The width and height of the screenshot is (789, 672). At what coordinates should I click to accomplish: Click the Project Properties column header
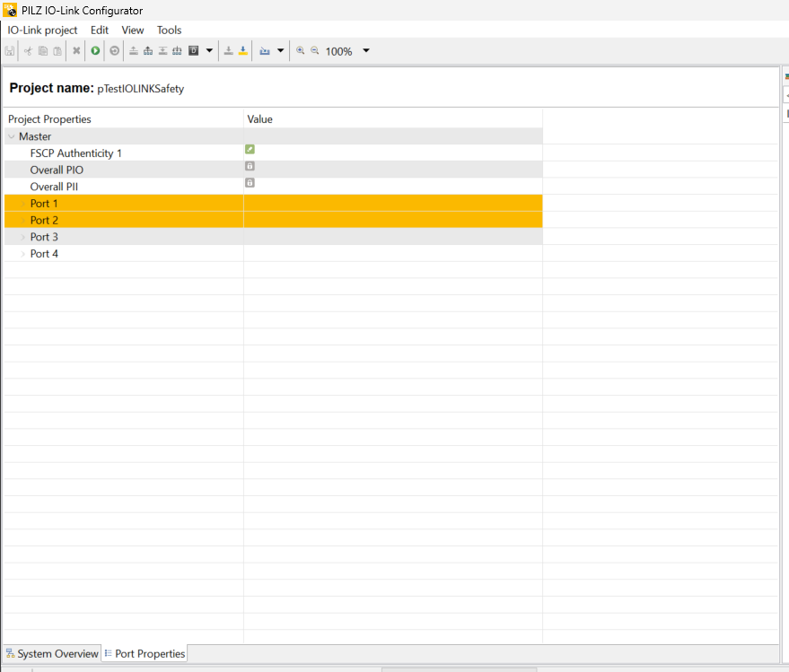(49, 119)
